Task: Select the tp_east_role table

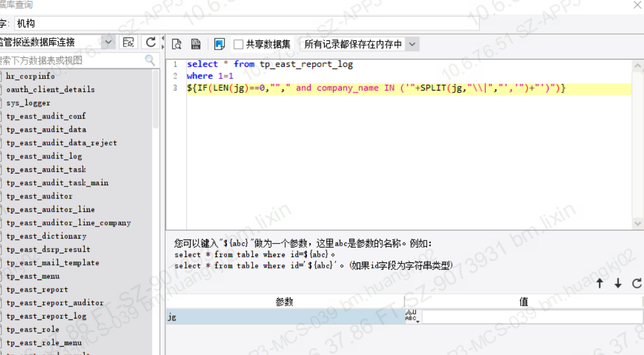Action: tap(33, 330)
